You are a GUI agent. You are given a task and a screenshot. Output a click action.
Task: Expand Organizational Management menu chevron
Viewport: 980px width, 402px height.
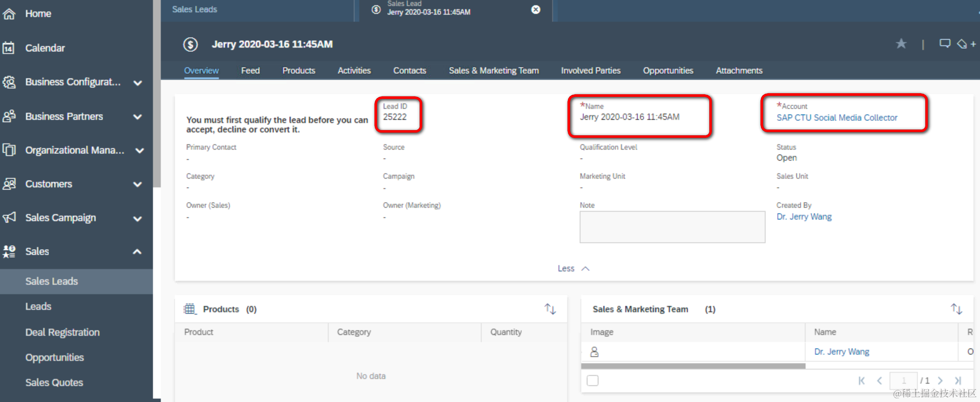(x=139, y=151)
